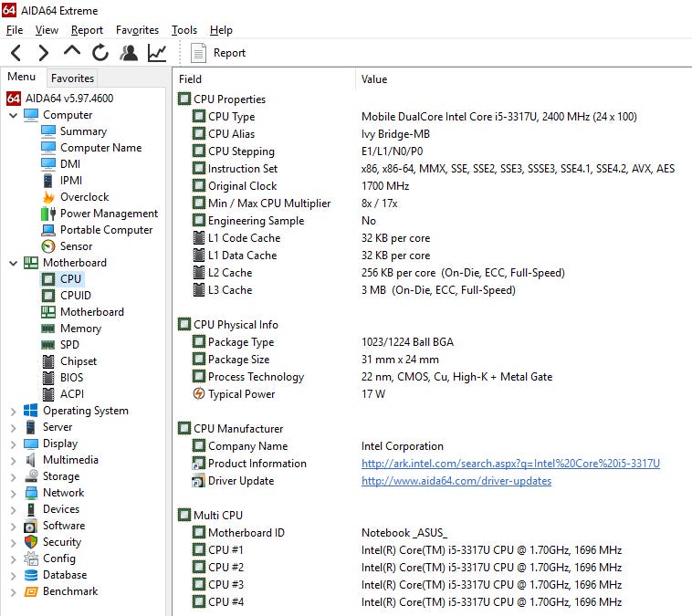692x616 pixels.
Task: Open the Overclock flame item
Action: click(x=84, y=197)
